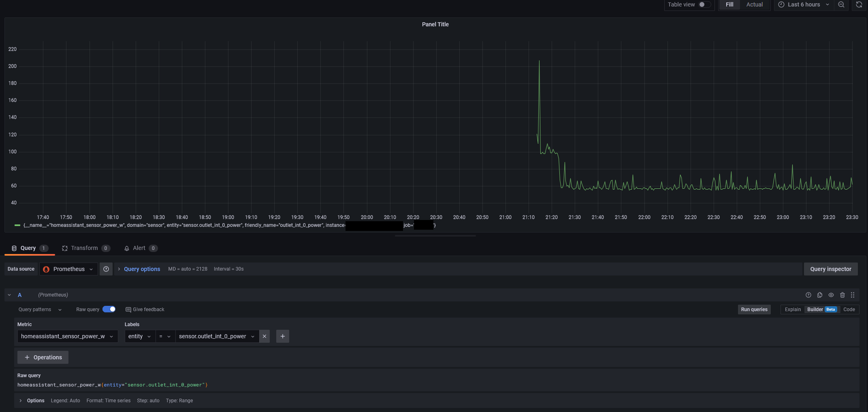This screenshot has width=868, height=412.
Task: Open the Query inspector
Action: pos(830,269)
